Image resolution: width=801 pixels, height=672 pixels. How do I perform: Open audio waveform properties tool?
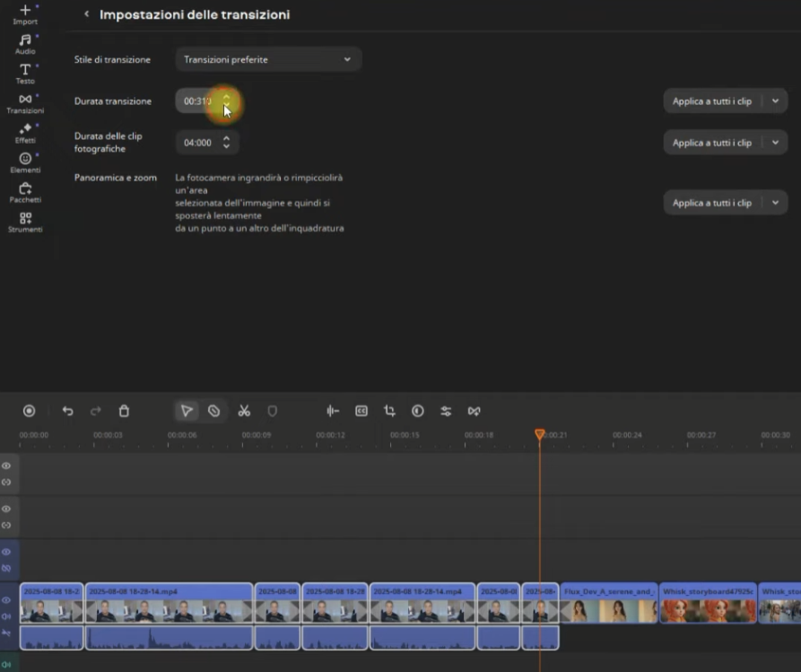[x=333, y=411]
